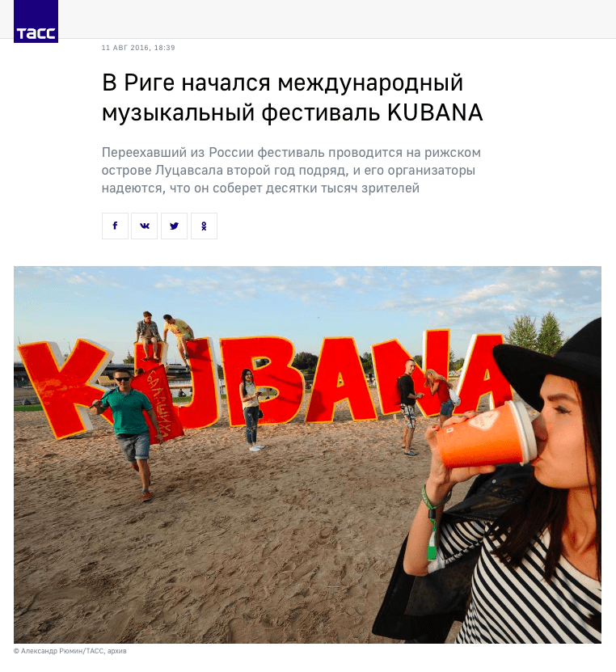The height and width of the screenshot is (672, 616).
Task: Share the article on Twitter
Action: [174, 226]
